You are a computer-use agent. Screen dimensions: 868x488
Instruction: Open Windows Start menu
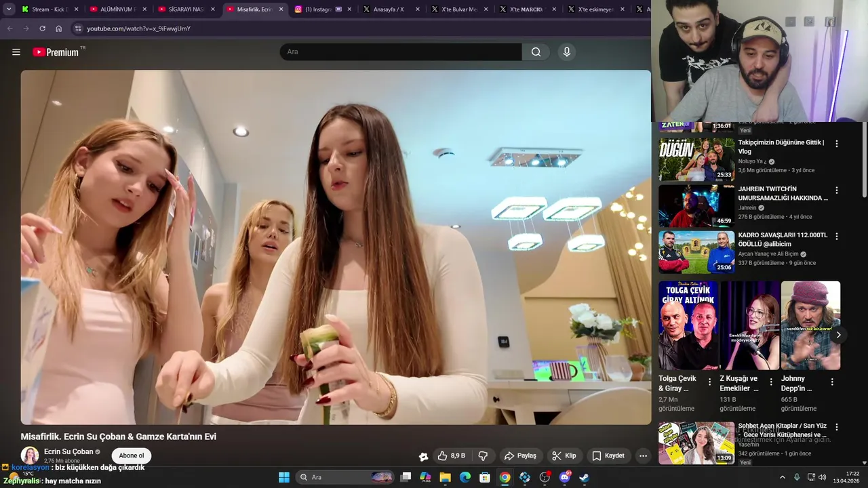coord(284,477)
